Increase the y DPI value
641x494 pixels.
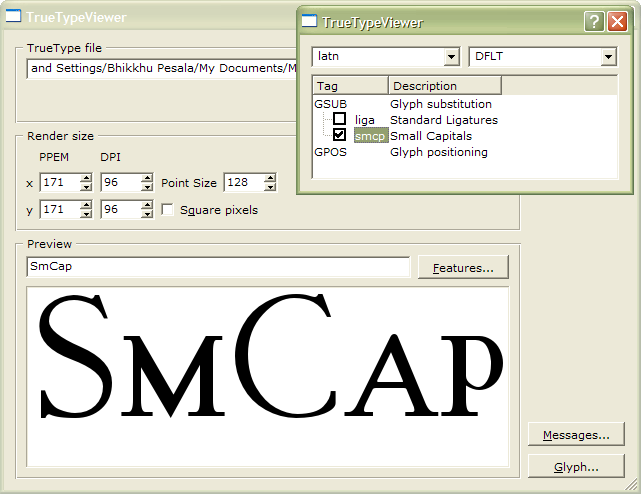pos(147,205)
